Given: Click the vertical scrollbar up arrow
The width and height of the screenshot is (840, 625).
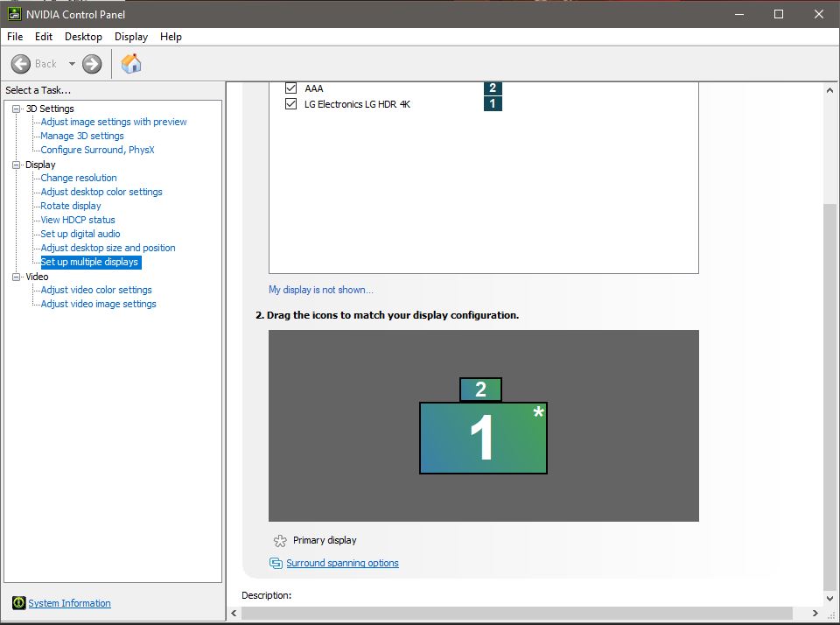Looking at the screenshot, I should click(x=829, y=90).
